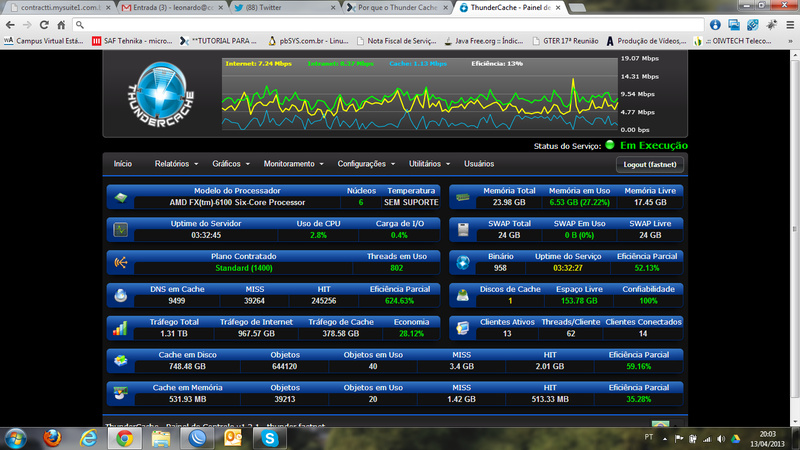Open the Usuários menu item
The image size is (800, 450).
[479, 164]
